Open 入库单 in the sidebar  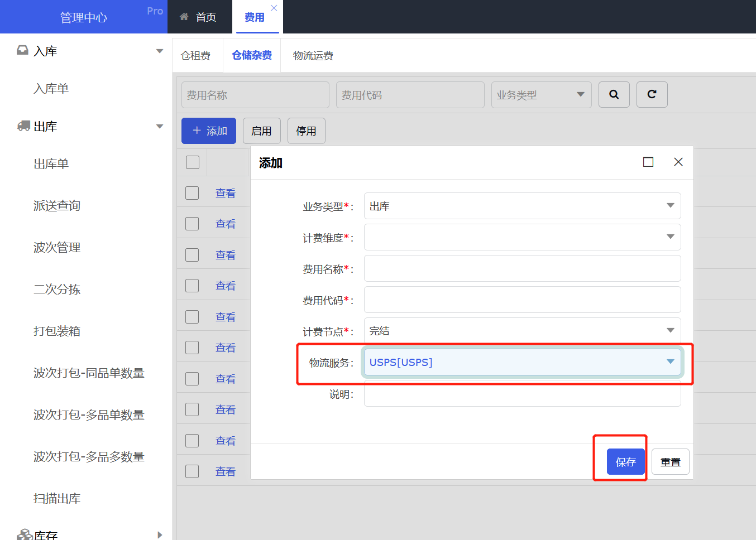(51, 88)
